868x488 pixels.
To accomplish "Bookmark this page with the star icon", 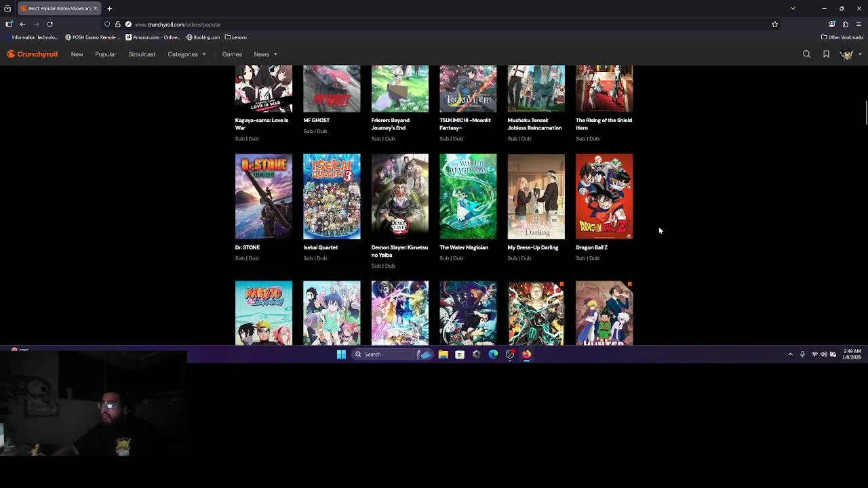I will (774, 24).
